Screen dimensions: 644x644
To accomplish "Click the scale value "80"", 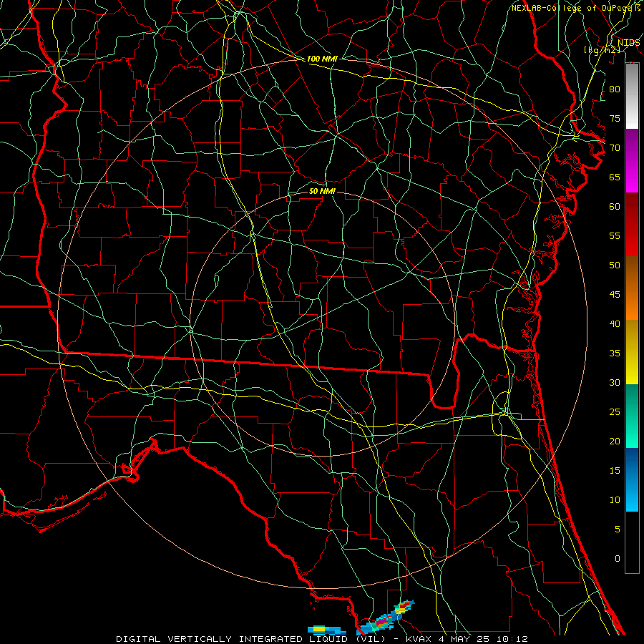I will click(615, 89).
